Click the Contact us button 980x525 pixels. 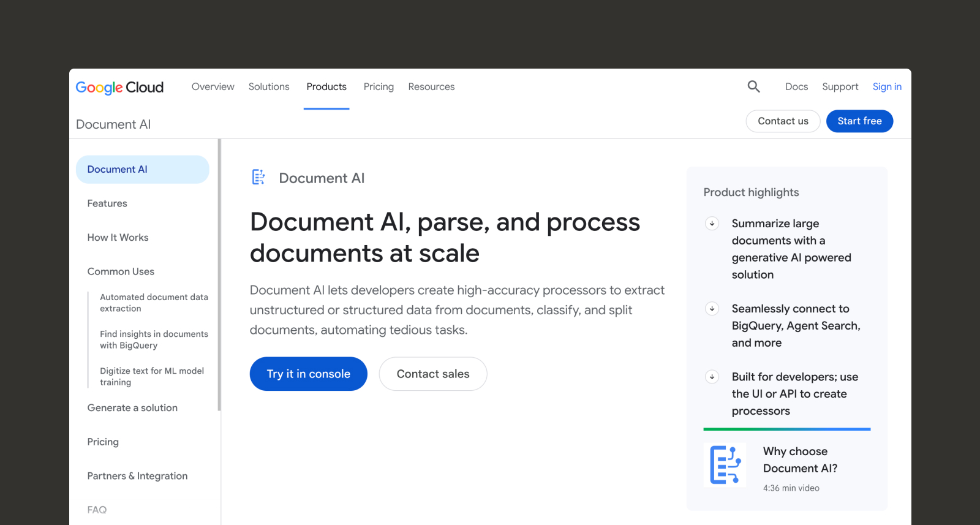click(783, 121)
